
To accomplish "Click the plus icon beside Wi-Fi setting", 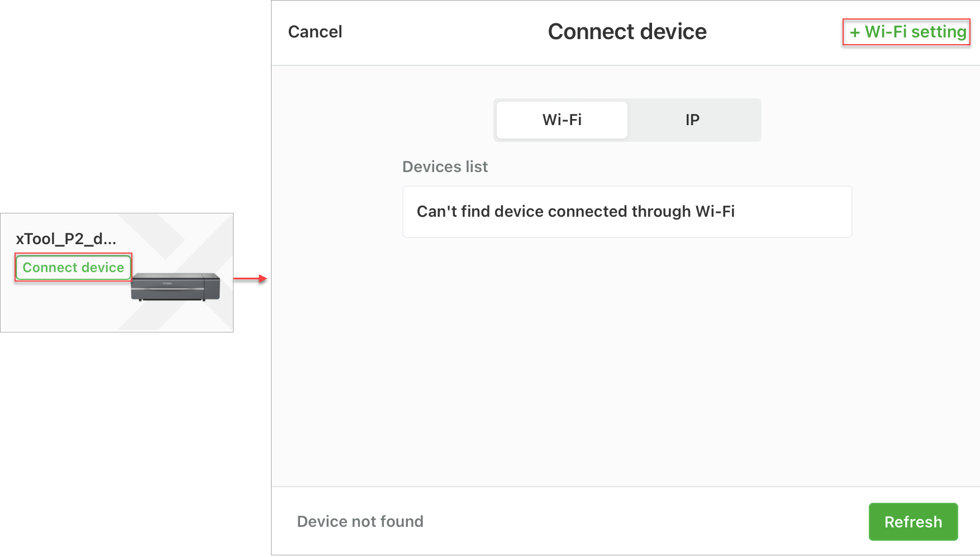I will (x=855, y=33).
